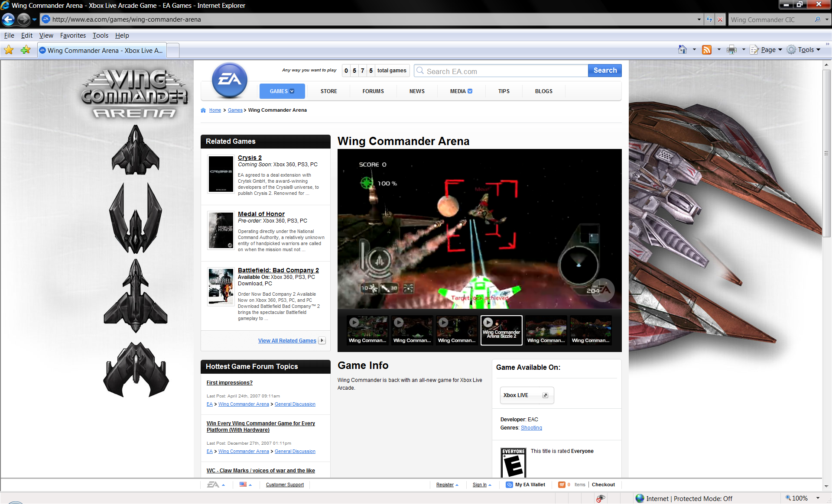Click the Favorites Center star icon
The width and height of the screenshot is (832, 504).
[x=9, y=50]
